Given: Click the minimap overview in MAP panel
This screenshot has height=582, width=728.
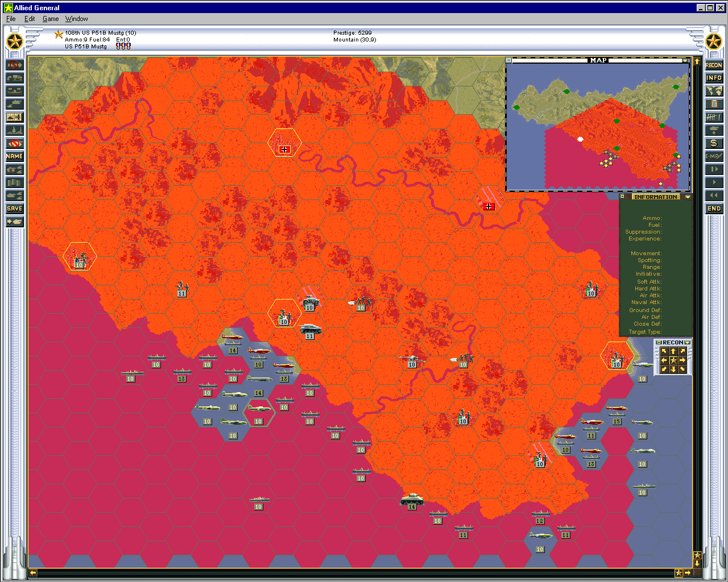Looking at the screenshot, I should (598, 126).
